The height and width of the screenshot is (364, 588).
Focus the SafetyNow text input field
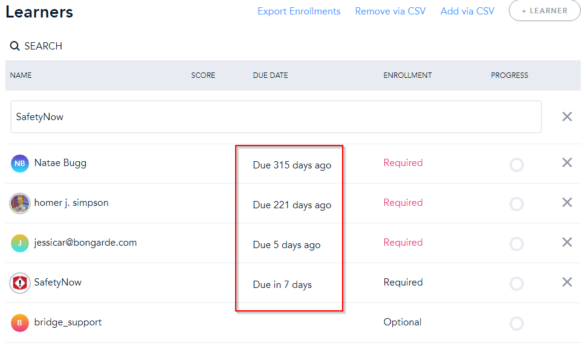276,117
